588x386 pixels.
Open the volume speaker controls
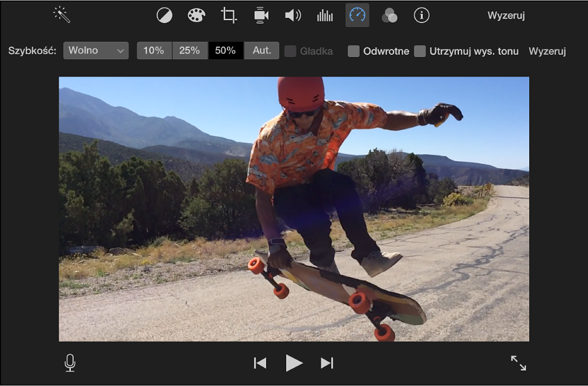293,16
